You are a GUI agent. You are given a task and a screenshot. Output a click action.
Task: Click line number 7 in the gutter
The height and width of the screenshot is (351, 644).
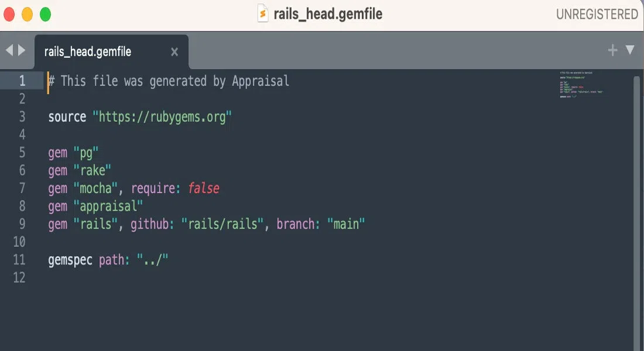[22, 188]
